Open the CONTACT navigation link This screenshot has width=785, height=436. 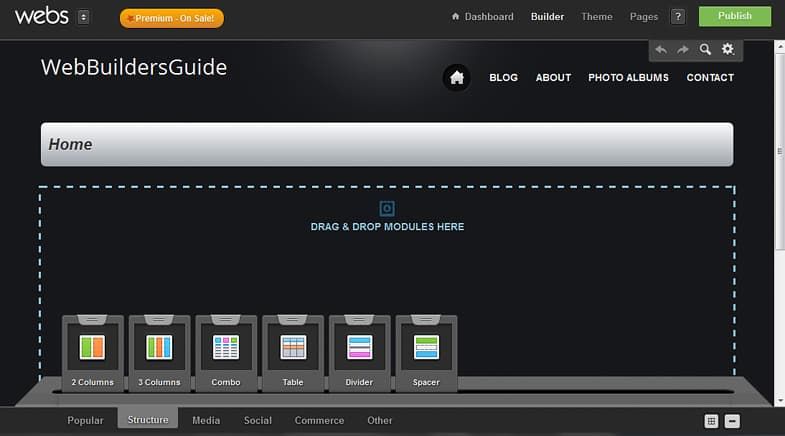tap(710, 78)
